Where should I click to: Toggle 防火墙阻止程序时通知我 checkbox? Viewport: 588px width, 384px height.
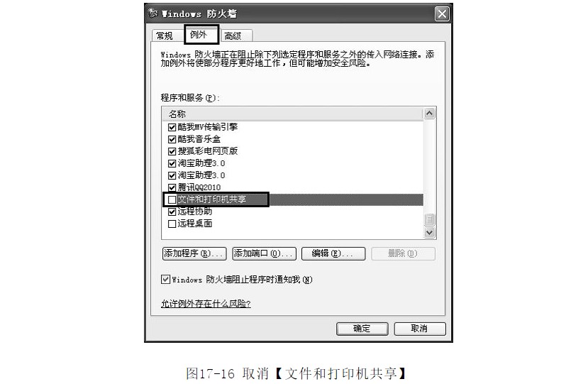165,279
